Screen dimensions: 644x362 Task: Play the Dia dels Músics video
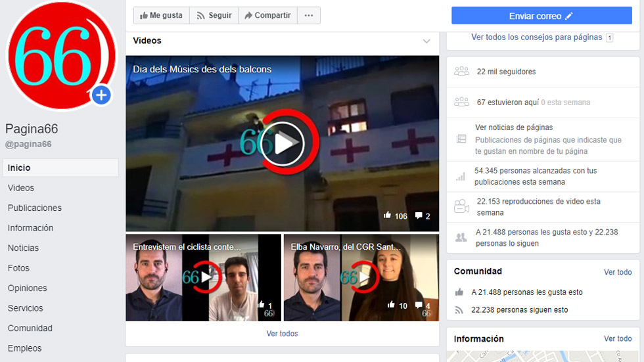coord(282,143)
